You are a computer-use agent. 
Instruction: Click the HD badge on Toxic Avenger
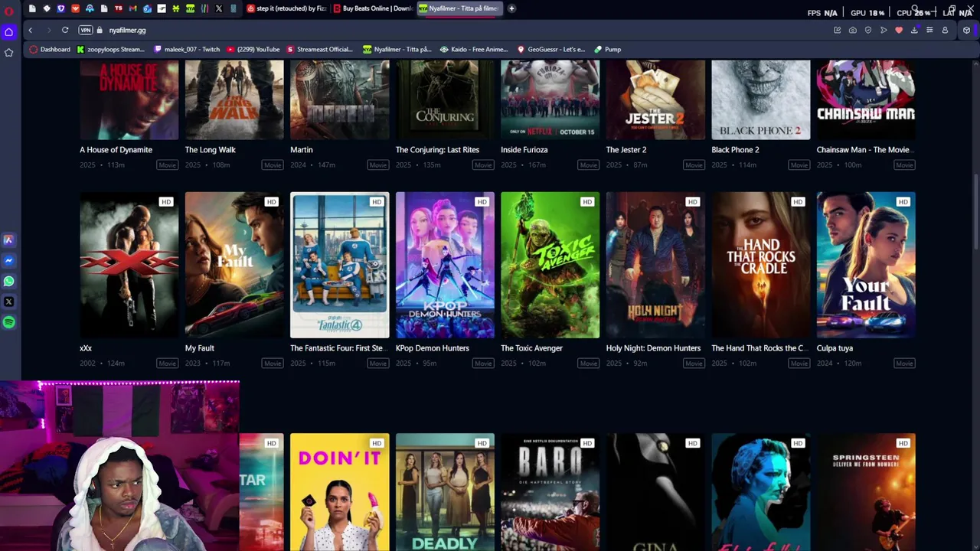pos(587,202)
